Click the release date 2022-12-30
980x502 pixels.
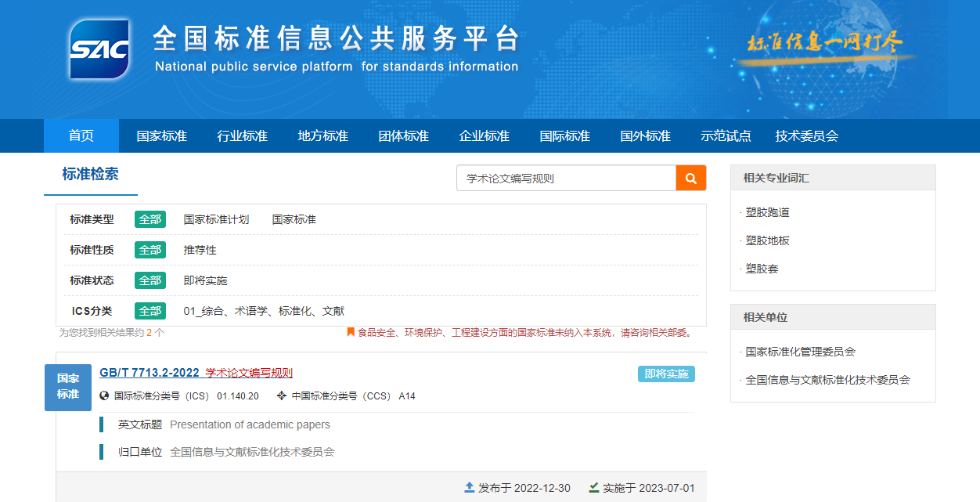coord(541,488)
